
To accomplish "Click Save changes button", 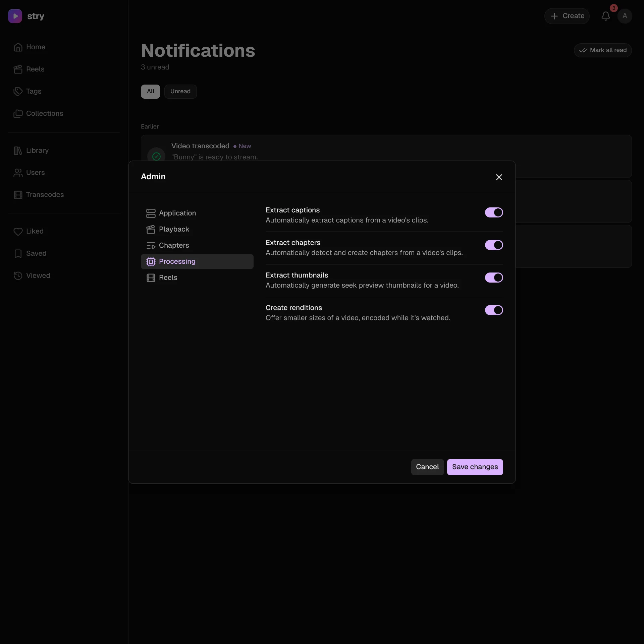I will (475, 467).
